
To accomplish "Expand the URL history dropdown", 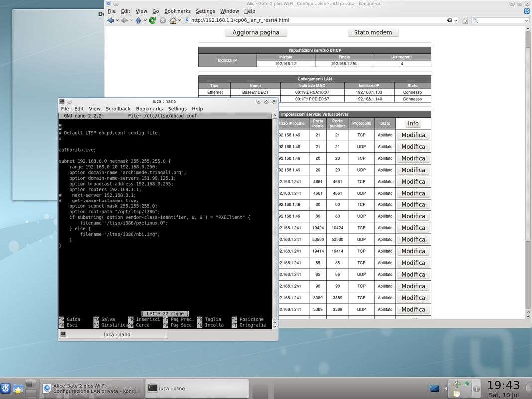I will click(456, 20).
